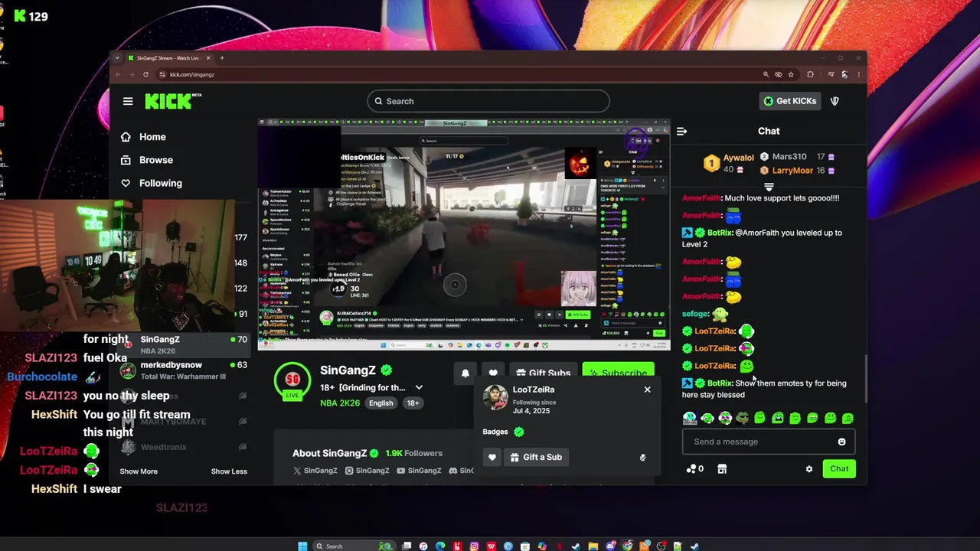
Task: Select the SinGangZ Stream browser tab
Action: [170, 58]
